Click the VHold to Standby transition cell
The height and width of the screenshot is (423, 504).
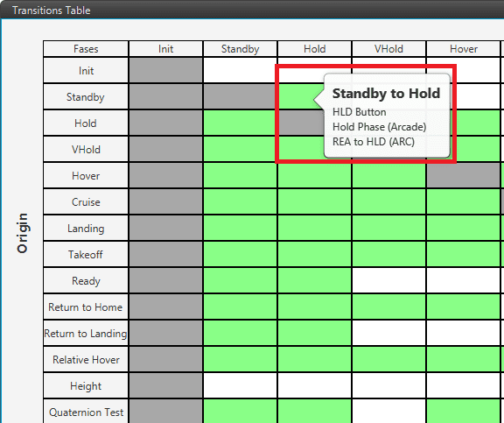[240, 150]
